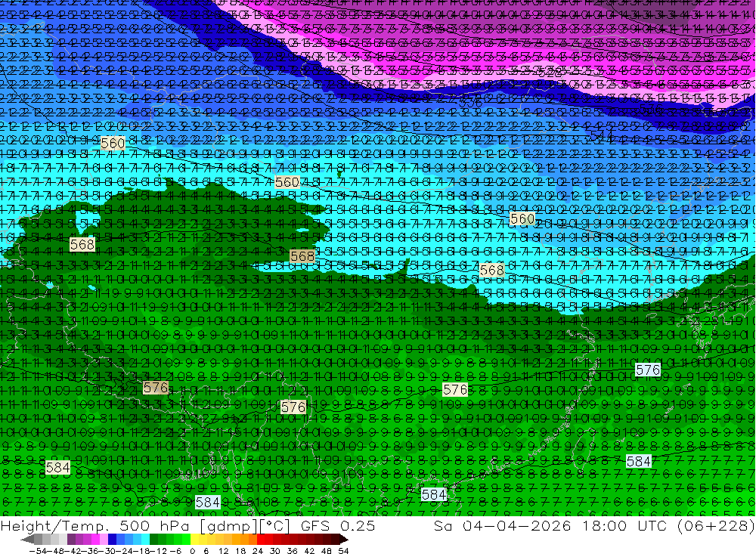Click the positive '36' legend scale value

(x=292, y=551)
